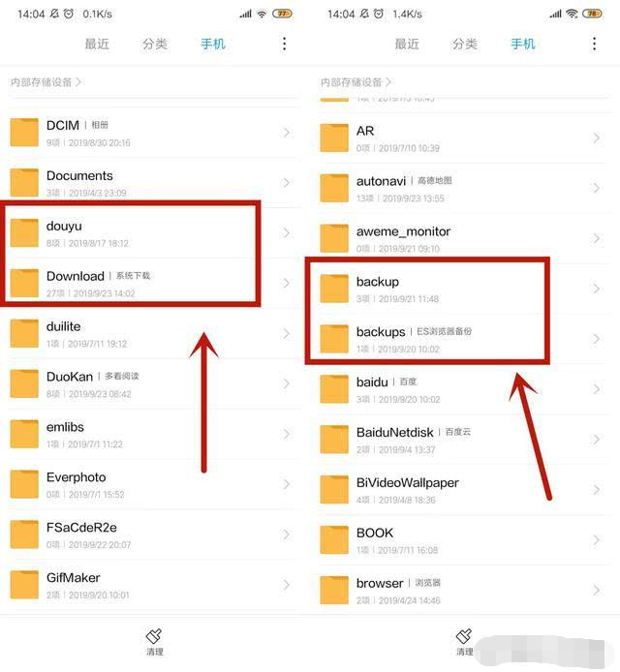Screen dimensions: 620x672
Task: Open the backup folder icon
Action: [x=334, y=289]
